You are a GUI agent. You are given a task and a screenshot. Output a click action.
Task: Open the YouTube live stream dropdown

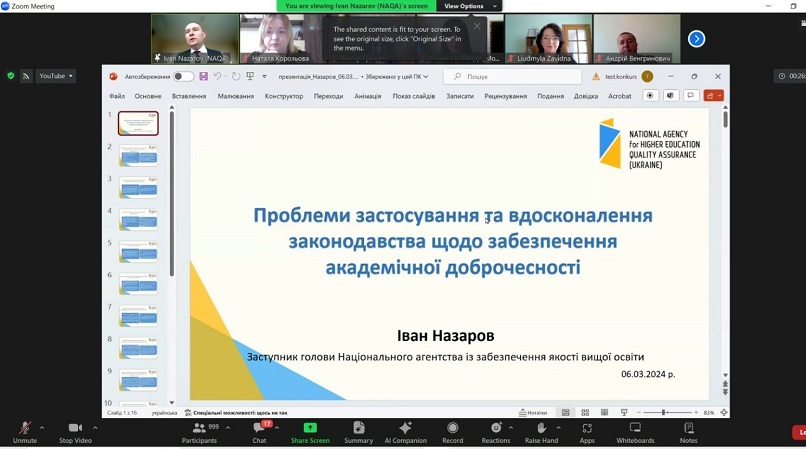click(56, 76)
